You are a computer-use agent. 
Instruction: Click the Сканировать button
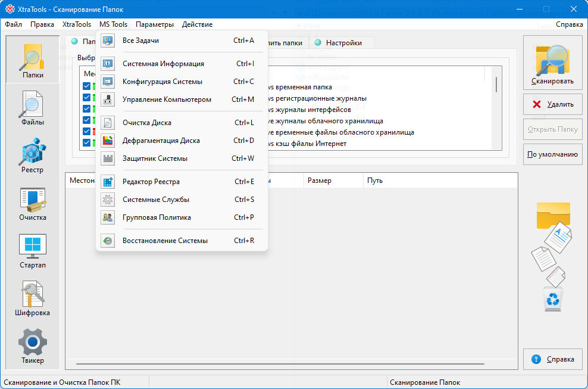(553, 63)
